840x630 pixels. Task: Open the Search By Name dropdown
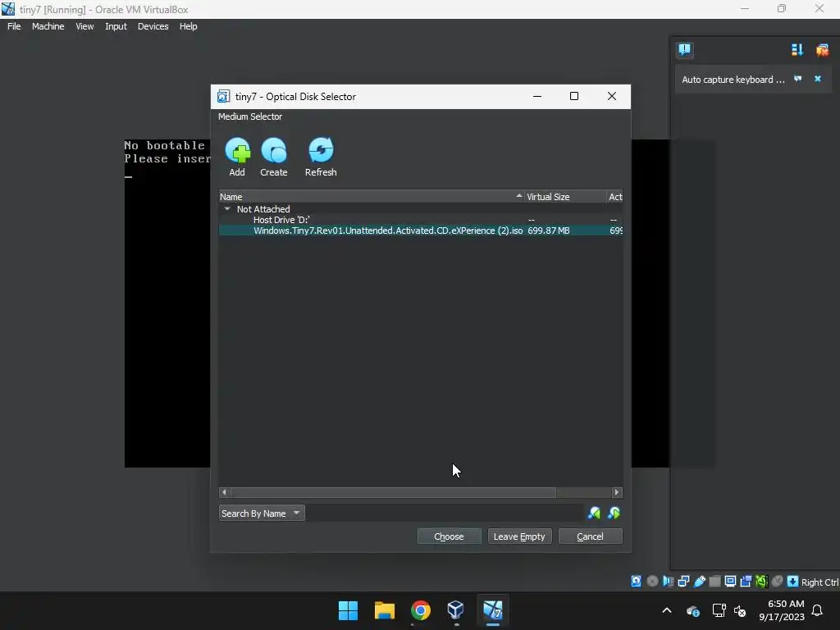(262, 514)
